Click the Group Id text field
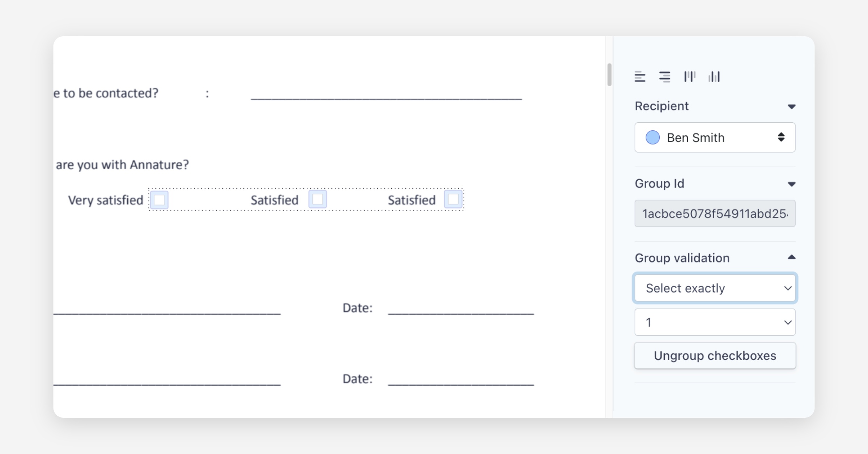The height and width of the screenshot is (454, 868). [715, 214]
